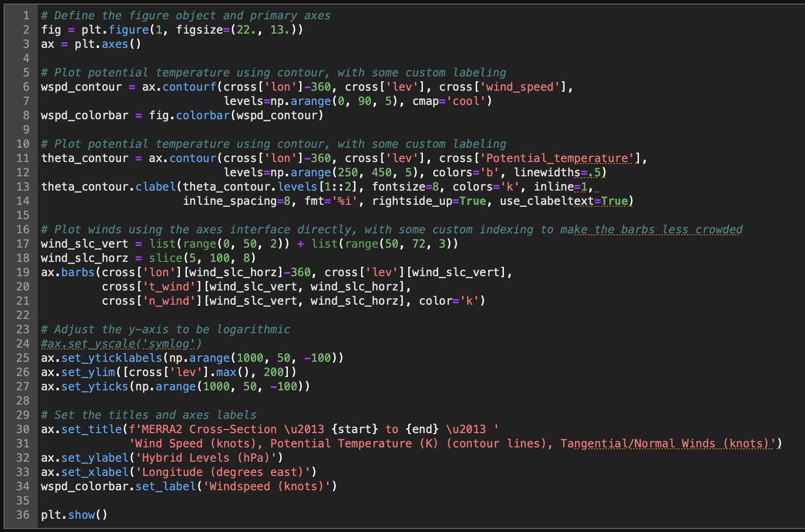Click 'contourf' method name on line 6
The height and width of the screenshot is (532, 805).
(190, 87)
